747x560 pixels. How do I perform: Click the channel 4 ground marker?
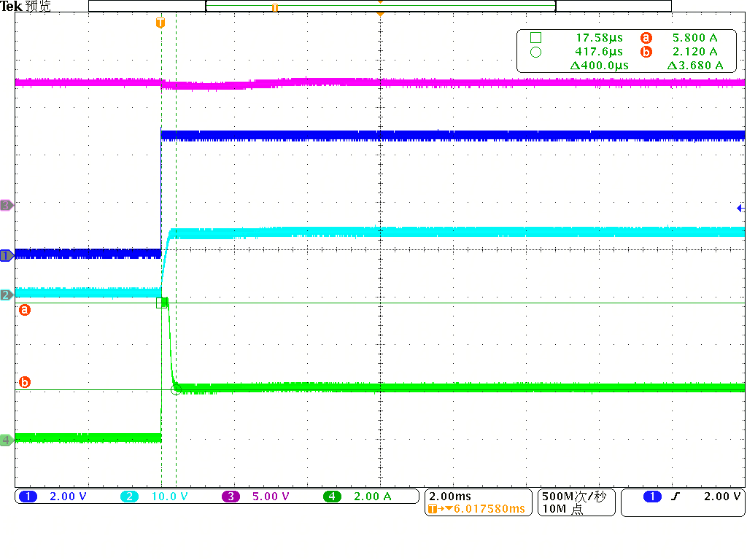click(7, 440)
